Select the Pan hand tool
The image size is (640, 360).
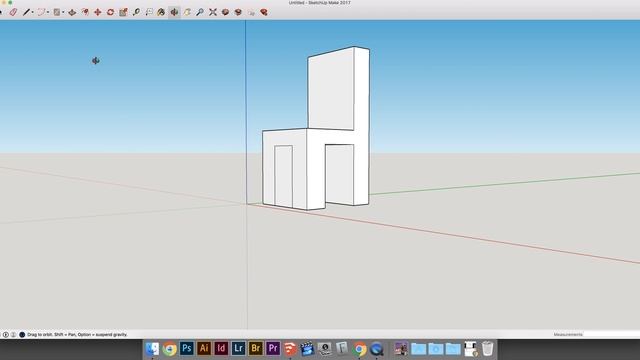[187, 12]
